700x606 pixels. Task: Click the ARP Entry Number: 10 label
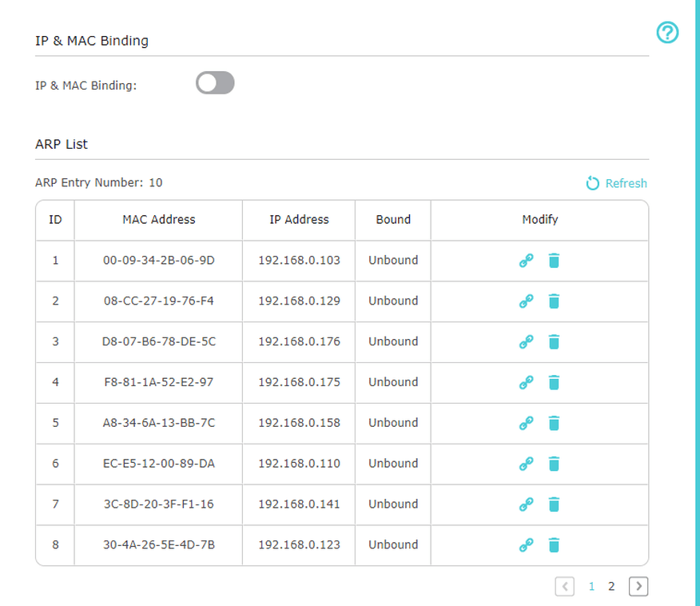98,182
